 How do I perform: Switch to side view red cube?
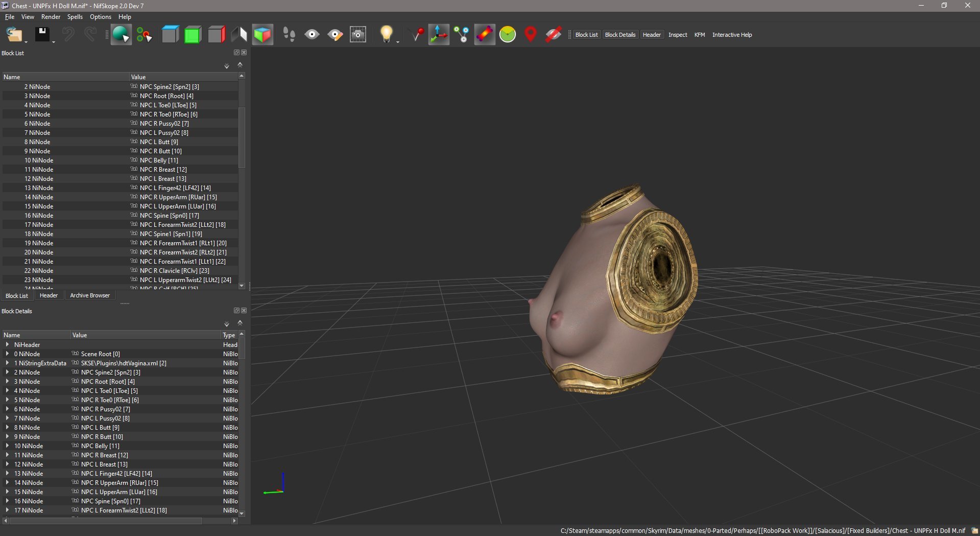coord(216,35)
